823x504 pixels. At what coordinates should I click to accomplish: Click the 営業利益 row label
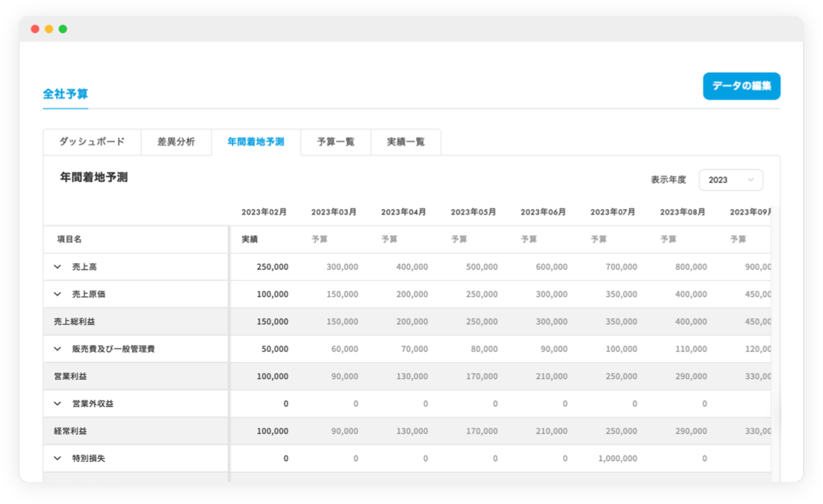(71, 376)
